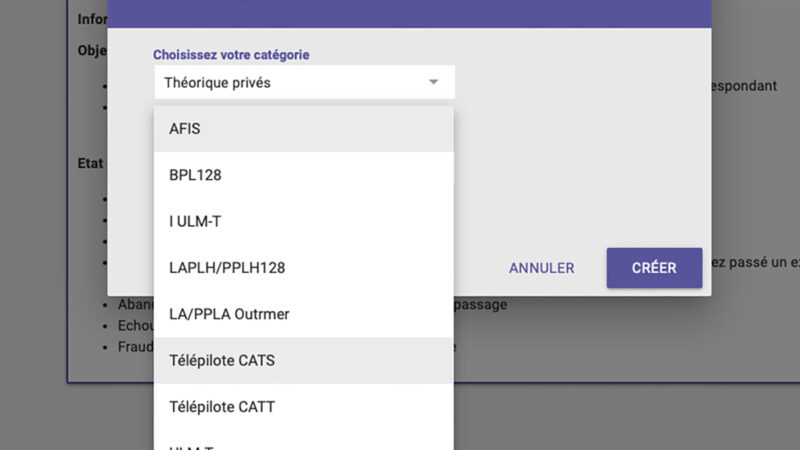
Task: Select Télépilote CATT option
Action: (x=304, y=407)
